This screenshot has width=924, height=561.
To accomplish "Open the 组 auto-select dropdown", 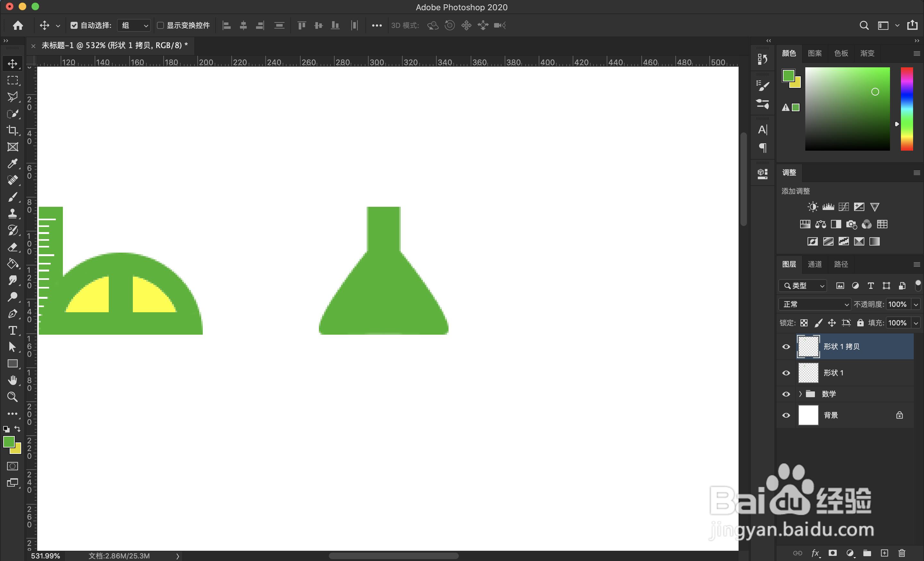I will [x=134, y=25].
